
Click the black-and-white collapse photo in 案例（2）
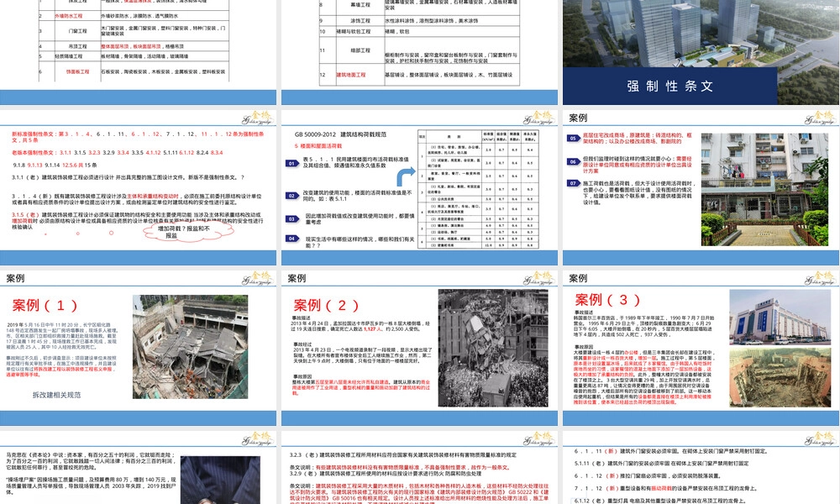pos(493,348)
